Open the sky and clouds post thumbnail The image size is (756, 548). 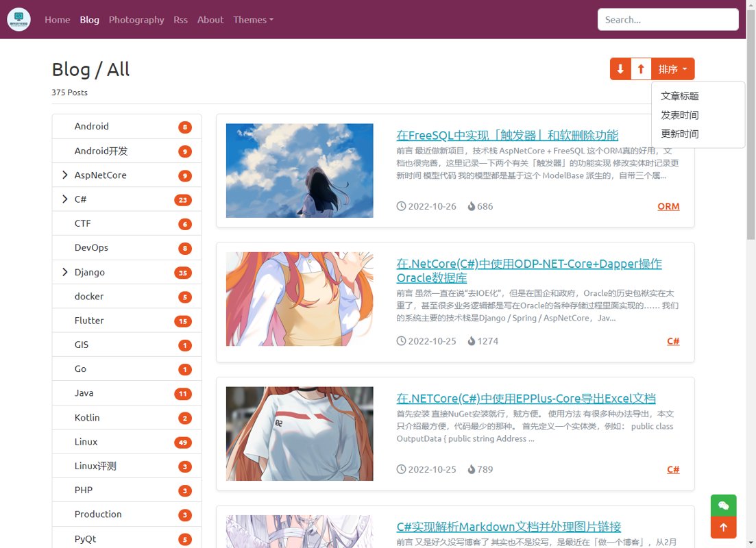click(x=300, y=171)
